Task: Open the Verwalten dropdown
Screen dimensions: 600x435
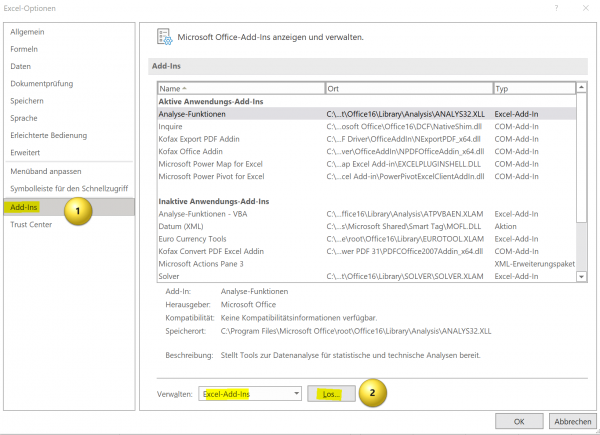Action: (250, 394)
